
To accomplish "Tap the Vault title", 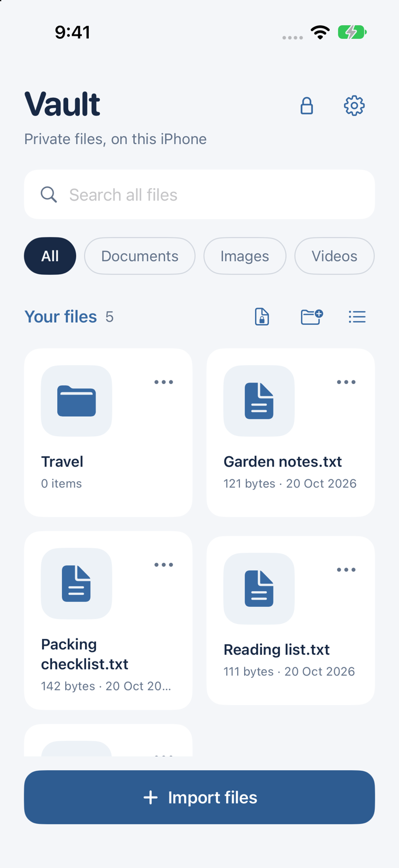I will [x=62, y=104].
